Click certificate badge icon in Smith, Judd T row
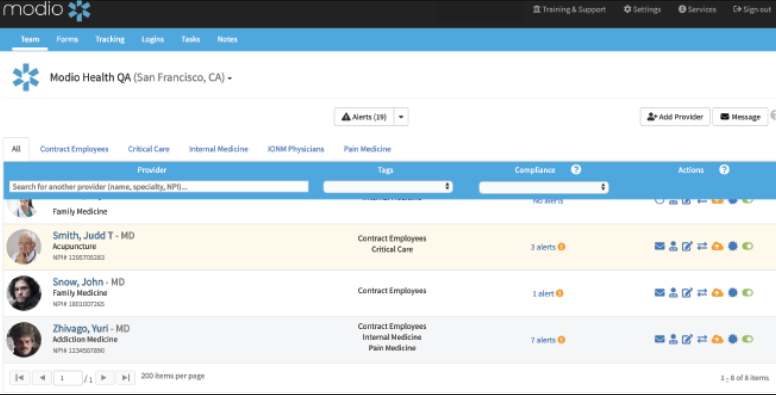 coord(733,246)
